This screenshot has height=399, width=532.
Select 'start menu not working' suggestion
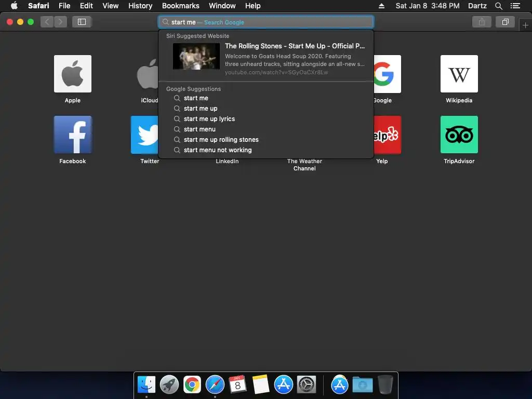point(266,150)
